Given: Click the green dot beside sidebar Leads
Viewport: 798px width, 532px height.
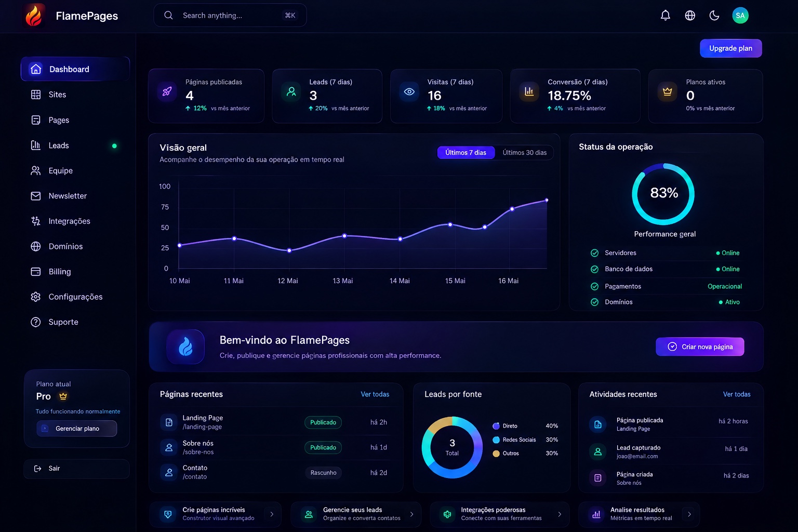Looking at the screenshot, I should click(x=114, y=146).
